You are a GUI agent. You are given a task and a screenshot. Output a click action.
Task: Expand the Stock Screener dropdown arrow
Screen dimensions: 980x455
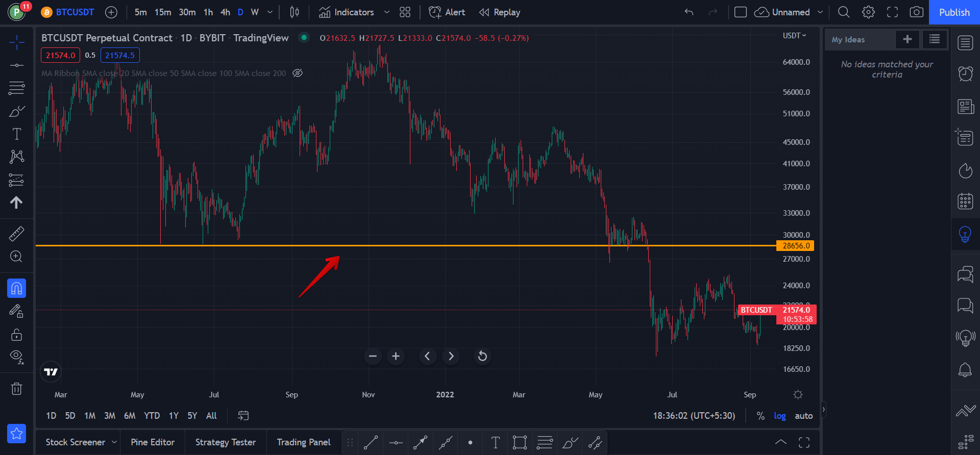(x=114, y=442)
